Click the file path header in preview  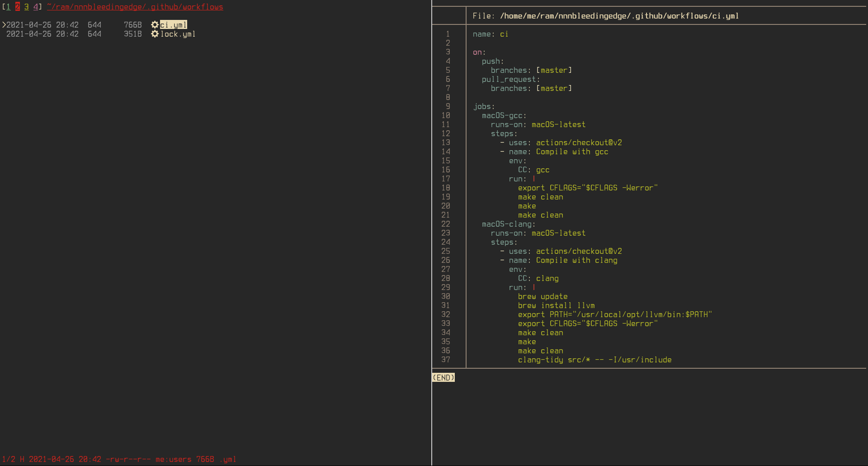point(606,15)
